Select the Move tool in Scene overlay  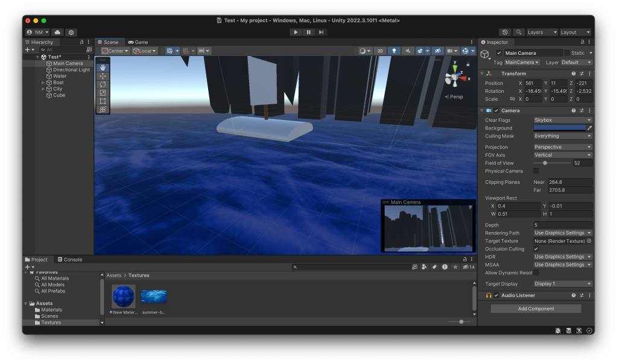tap(103, 76)
